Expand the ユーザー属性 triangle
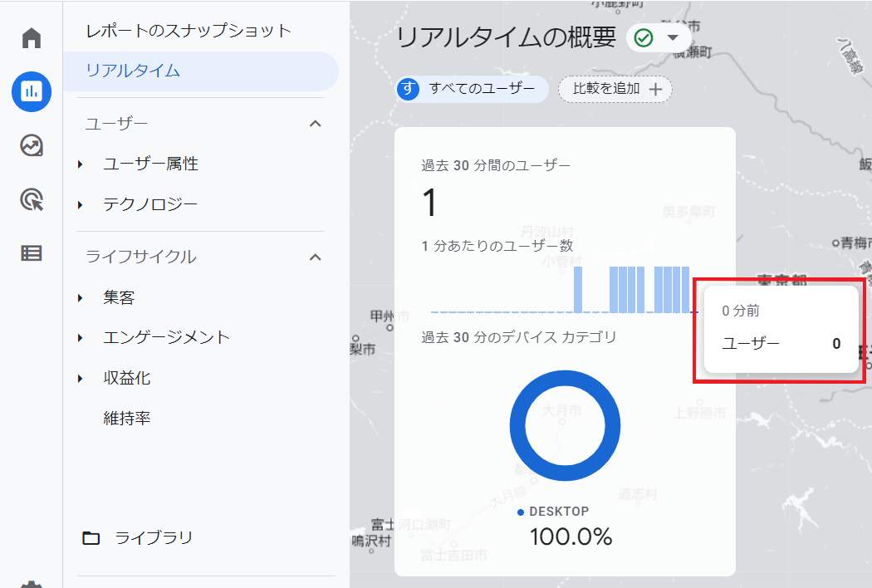 80,164
